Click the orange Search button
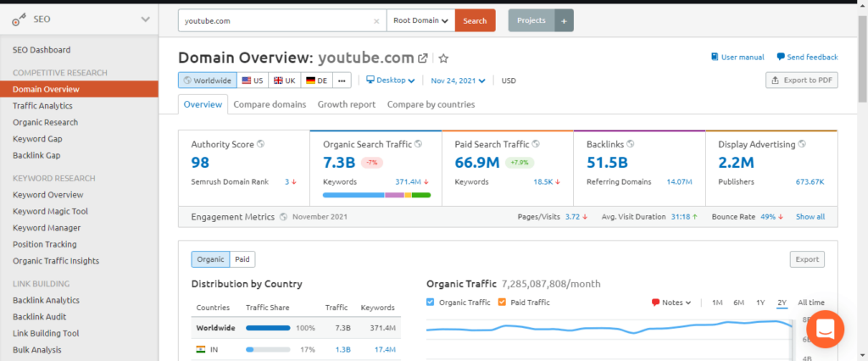 (x=475, y=20)
